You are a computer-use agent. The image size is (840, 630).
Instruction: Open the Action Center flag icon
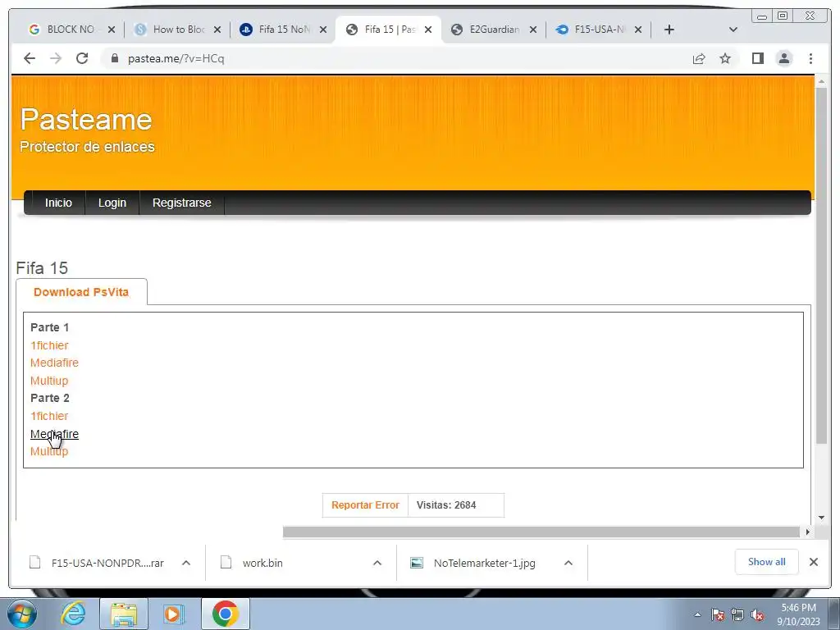[x=718, y=614]
